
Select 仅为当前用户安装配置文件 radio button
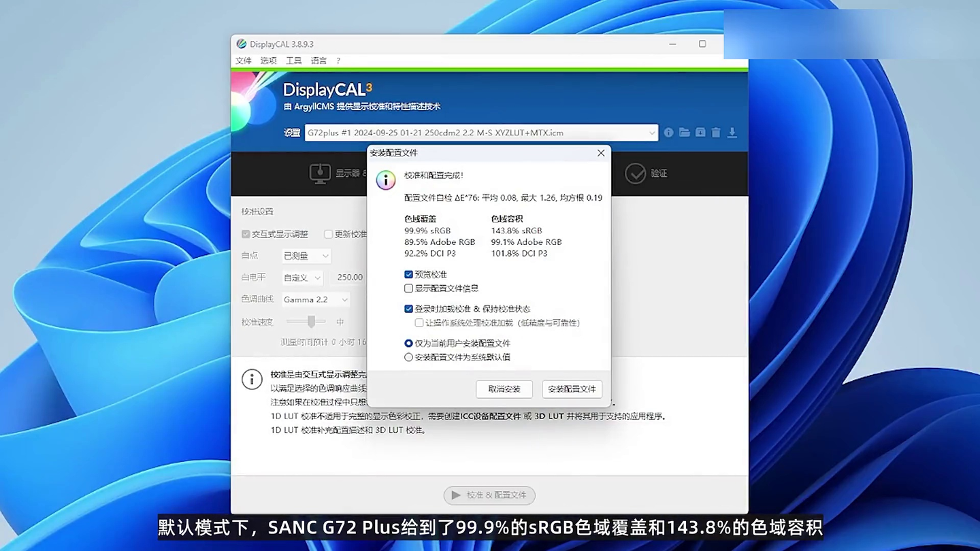pos(408,344)
